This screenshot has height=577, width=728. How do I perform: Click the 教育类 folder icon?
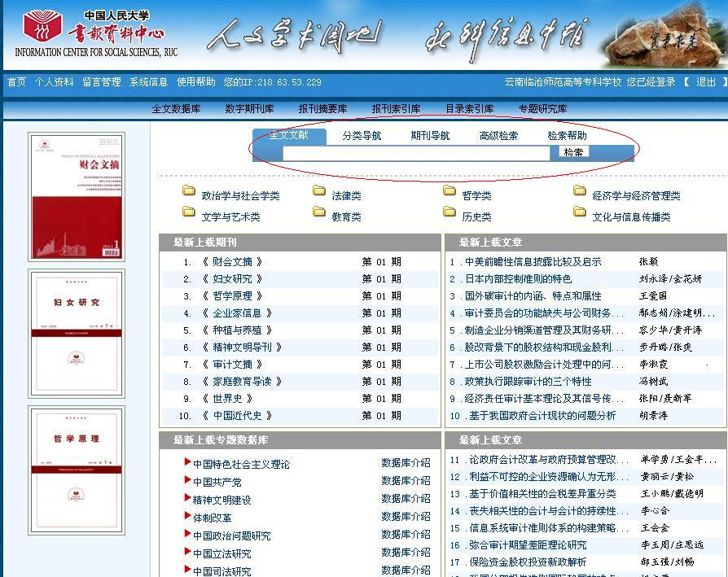pyautogui.click(x=319, y=212)
